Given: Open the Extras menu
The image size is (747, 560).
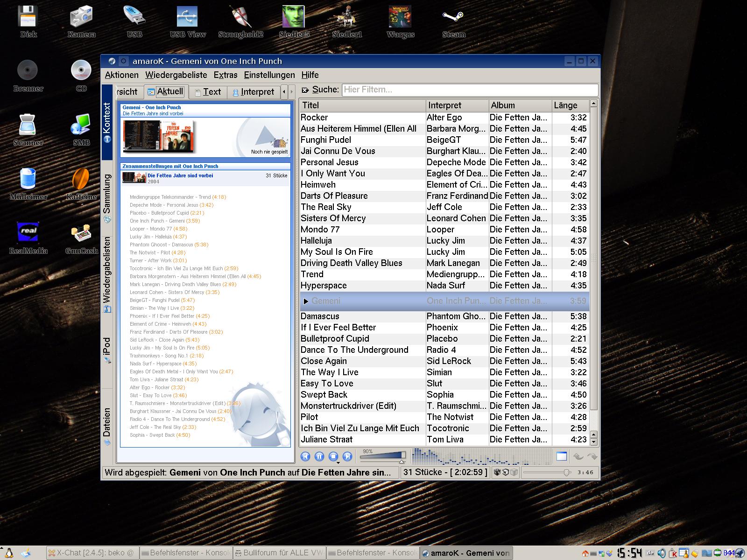Looking at the screenshot, I should click(226, 75).
